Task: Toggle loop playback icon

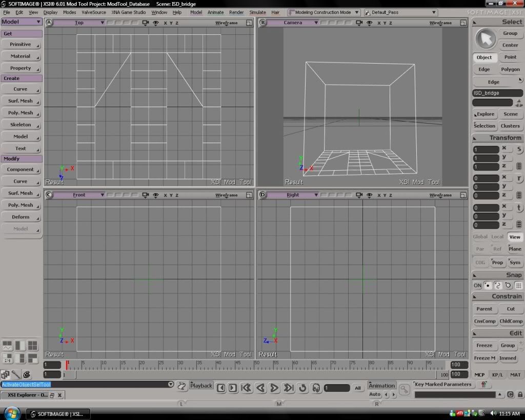Action: [302, 388]
